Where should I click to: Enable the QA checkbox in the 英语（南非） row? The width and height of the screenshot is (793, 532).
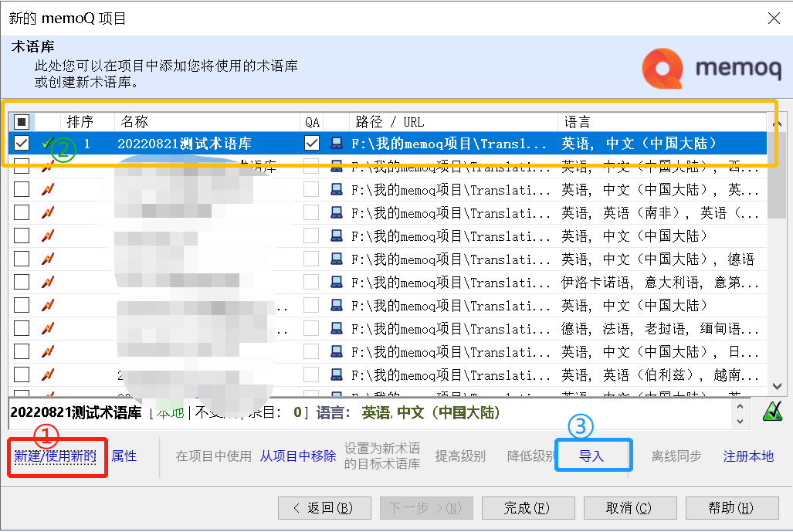tap(311, 213)
